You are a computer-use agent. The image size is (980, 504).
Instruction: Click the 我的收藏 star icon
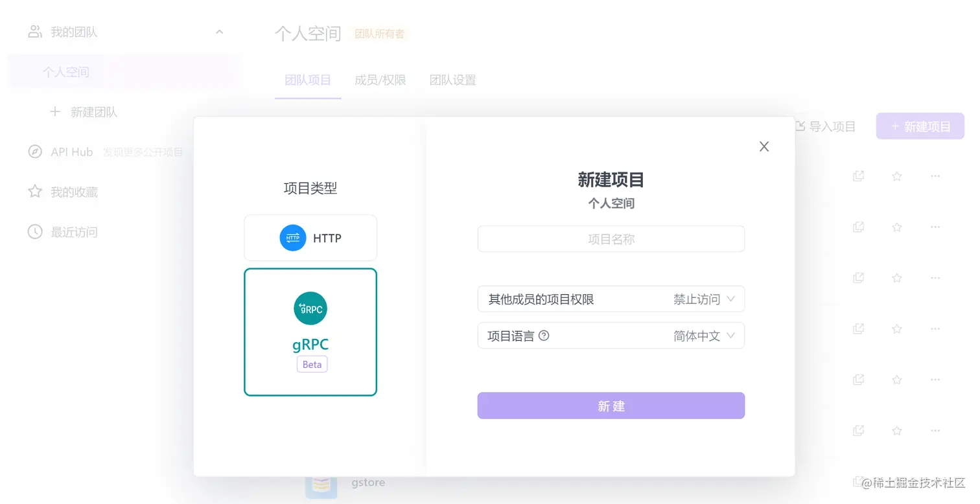coord(35,192)
